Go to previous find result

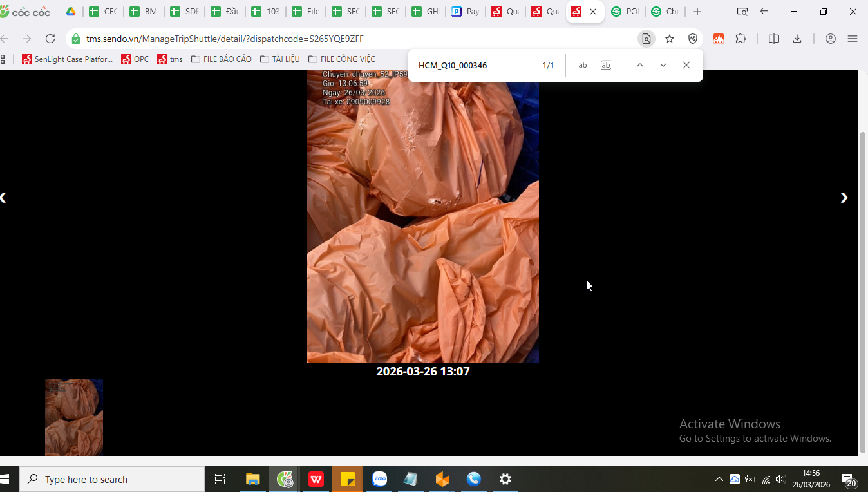click(640, 65)
